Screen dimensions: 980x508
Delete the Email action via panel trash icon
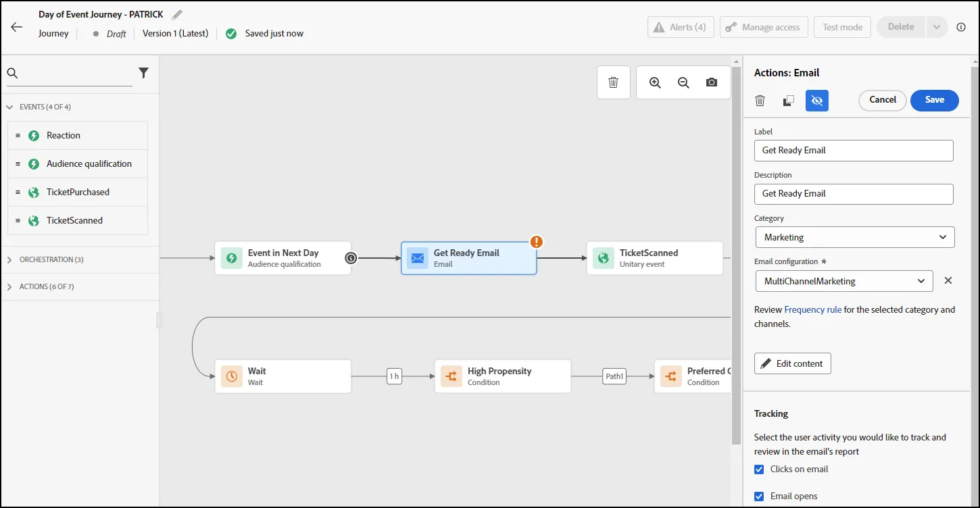coord(760,101)
